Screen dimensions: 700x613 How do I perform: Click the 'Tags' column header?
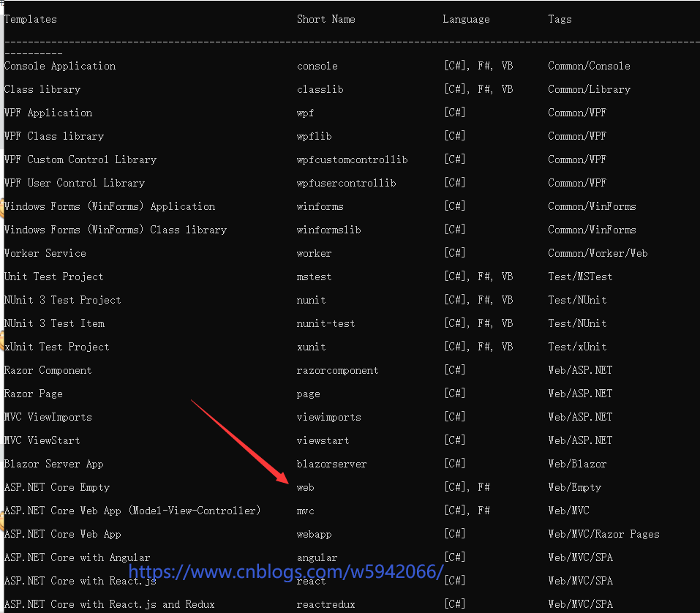560,19
